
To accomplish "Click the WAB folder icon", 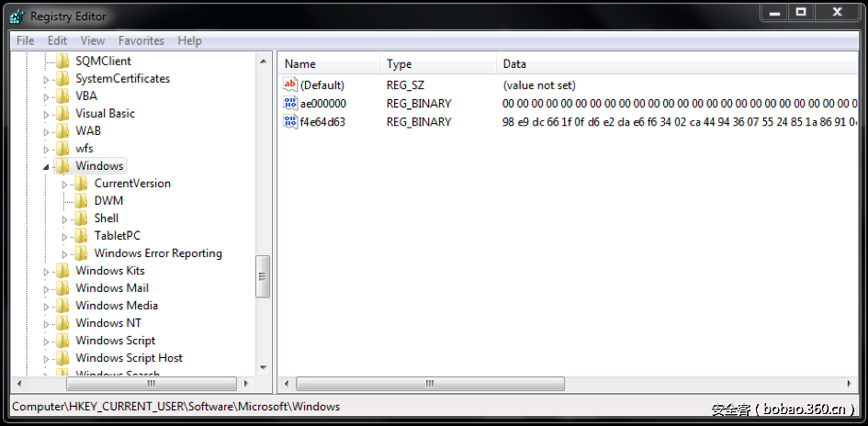I will 62,131.
